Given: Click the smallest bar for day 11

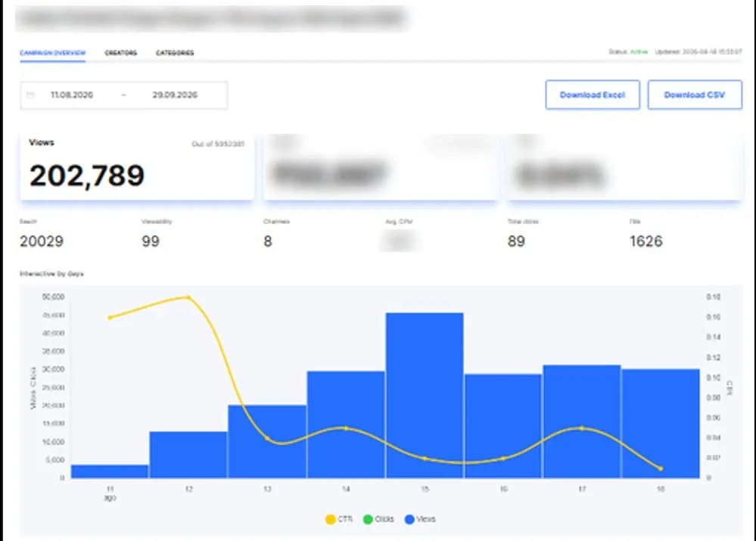Looking at the screenshot, I should tap(110, 471).
